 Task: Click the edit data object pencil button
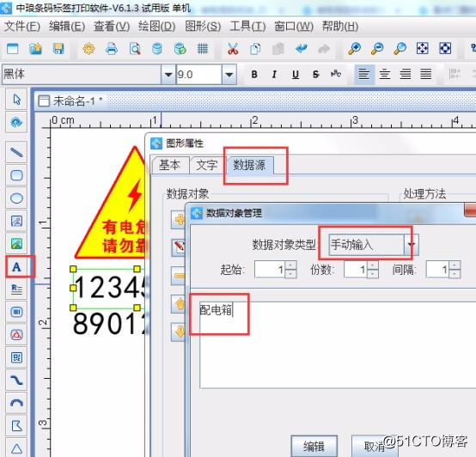pyautogui.click(x=179, y=247)
